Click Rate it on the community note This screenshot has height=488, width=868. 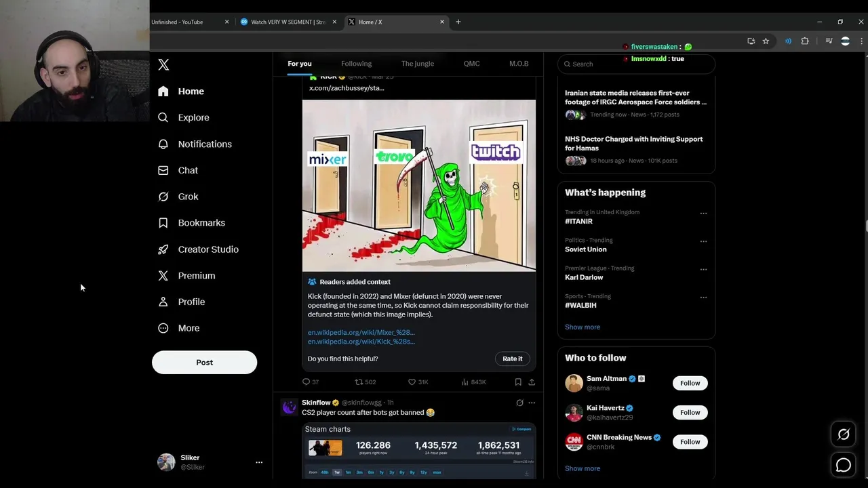pyautogui.click(x=513, y=359)
